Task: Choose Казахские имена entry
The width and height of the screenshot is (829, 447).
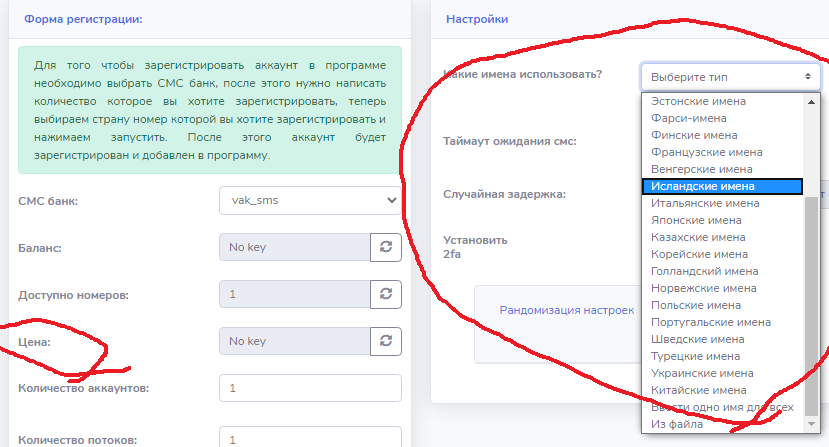Action: 722,237
